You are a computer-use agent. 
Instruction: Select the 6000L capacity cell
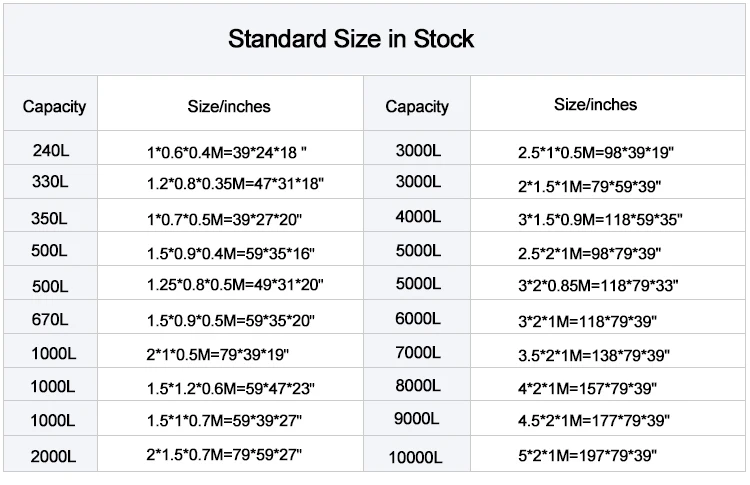pyautogui.click(x=417, y=320)
